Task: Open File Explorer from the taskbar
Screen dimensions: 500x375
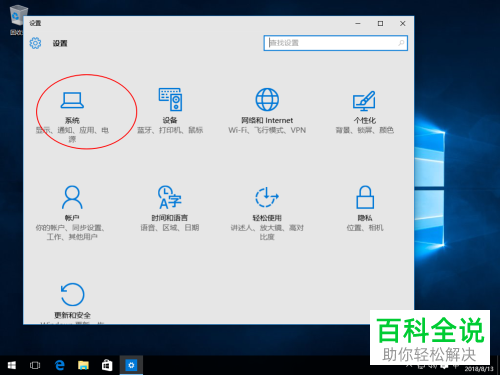Action: click(x=83, y=365)
